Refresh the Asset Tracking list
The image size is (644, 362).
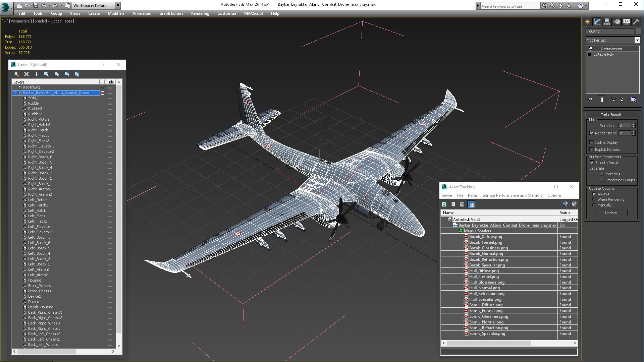[x=444, y=204]
